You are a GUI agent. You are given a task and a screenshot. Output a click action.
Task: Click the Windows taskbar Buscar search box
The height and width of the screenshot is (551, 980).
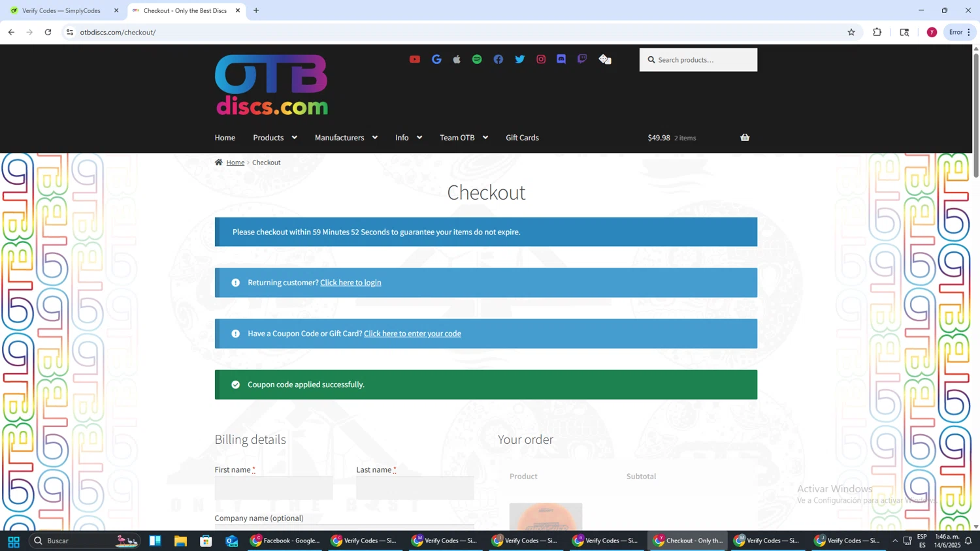[85, 541]
